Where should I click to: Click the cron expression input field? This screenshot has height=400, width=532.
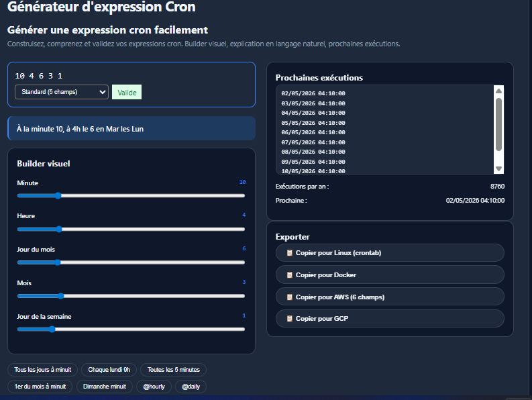131,76
